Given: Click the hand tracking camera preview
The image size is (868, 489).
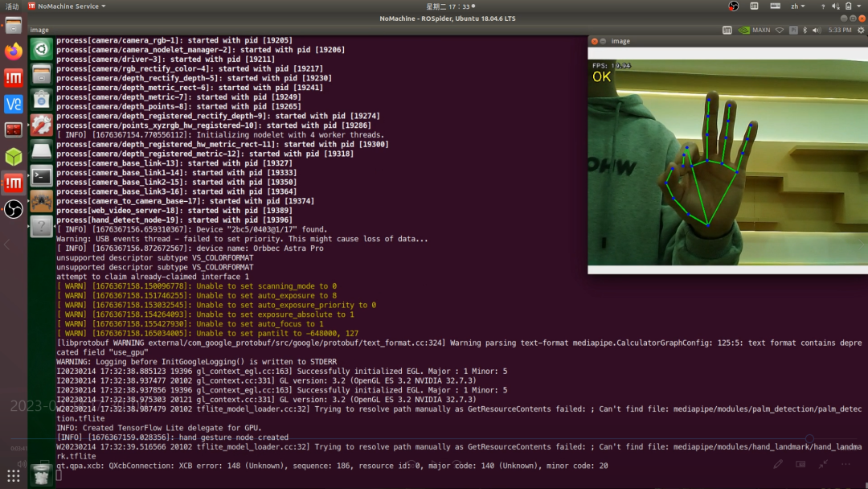Looking at the screenshot, I should click(x=727, y=161).
